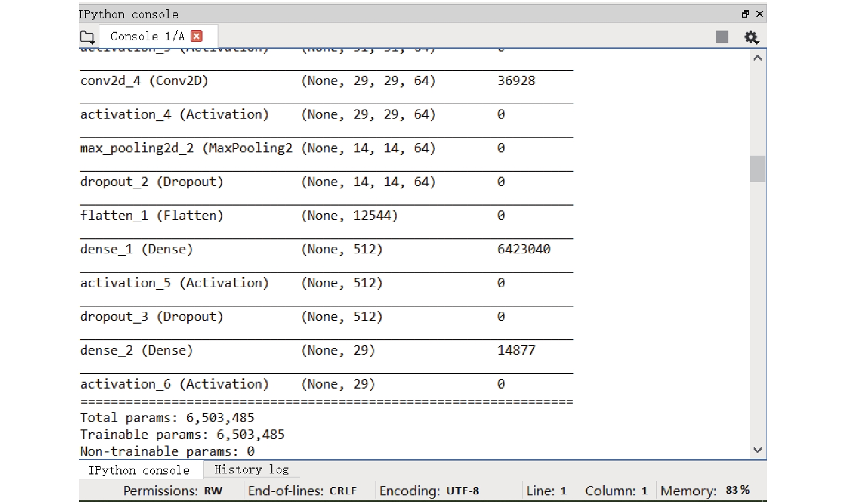Viewport: 846px width, 504px height.
Task: Click the vertical scrollbar thumb
Action: [757, 169]
